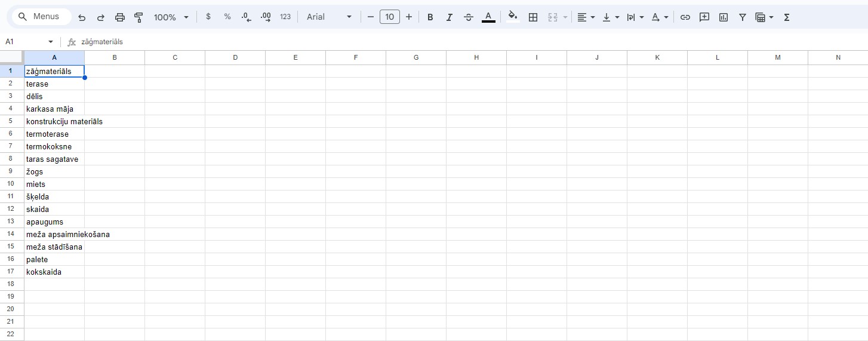Expand the horizontal align dropdown
Image resolution: width=868 pixels, height=341 pixels.
586,17
